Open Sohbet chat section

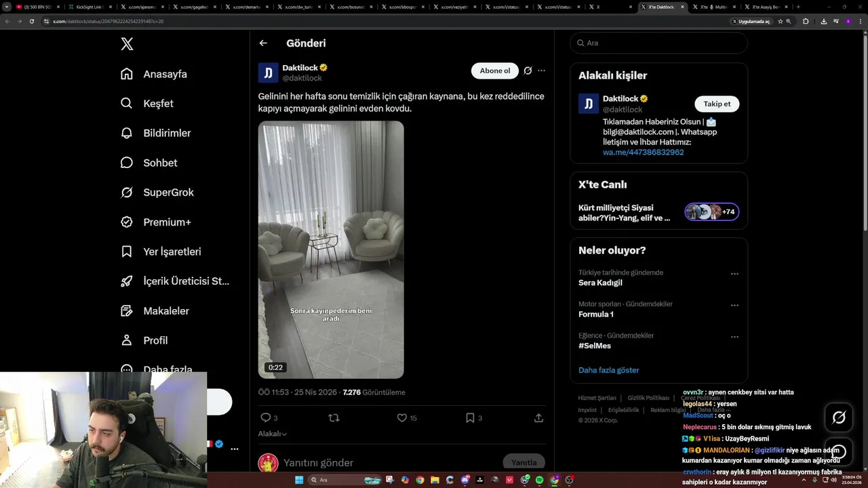pos(149,163)
